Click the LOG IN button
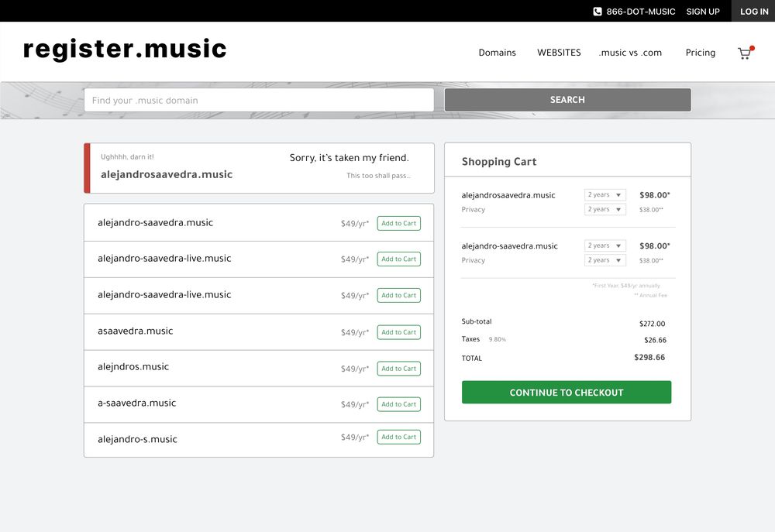Image resolution: width=775 pixels, height=532 pixels. coord(754,11)
